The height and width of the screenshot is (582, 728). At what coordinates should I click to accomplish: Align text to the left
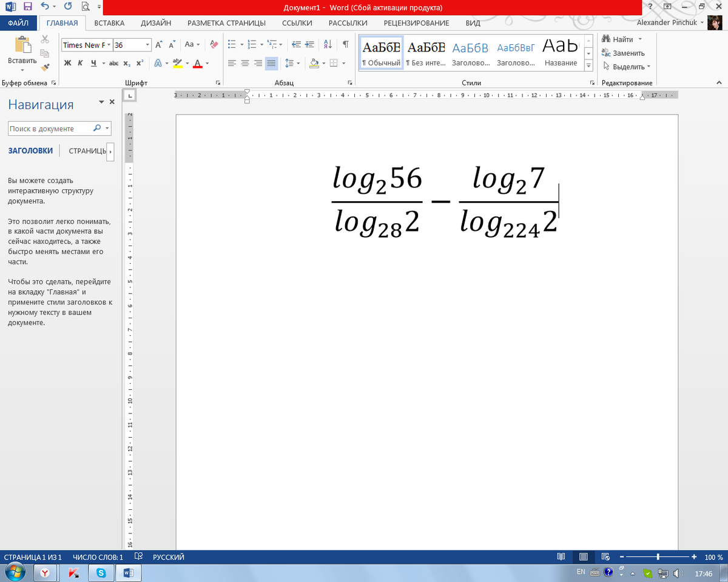pos(232,63)
